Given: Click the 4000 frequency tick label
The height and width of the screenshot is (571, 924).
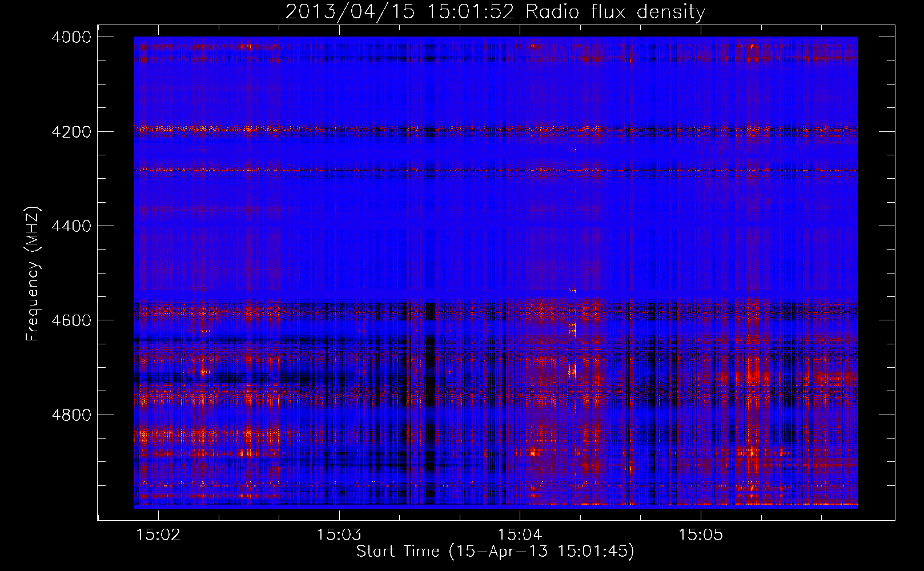Looking at the screenshot, I should click(x=71, y=37).
